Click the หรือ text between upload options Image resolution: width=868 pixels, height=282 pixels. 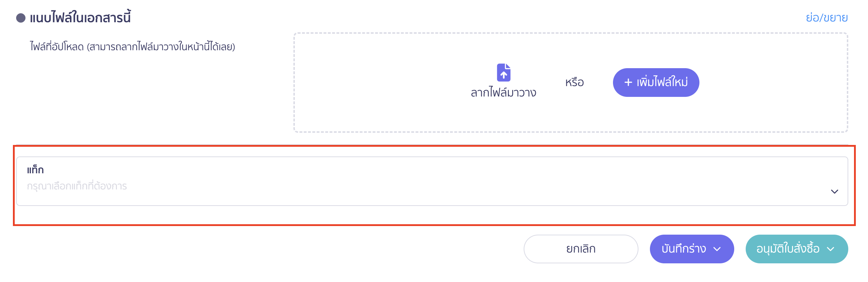tap(575, 83)
